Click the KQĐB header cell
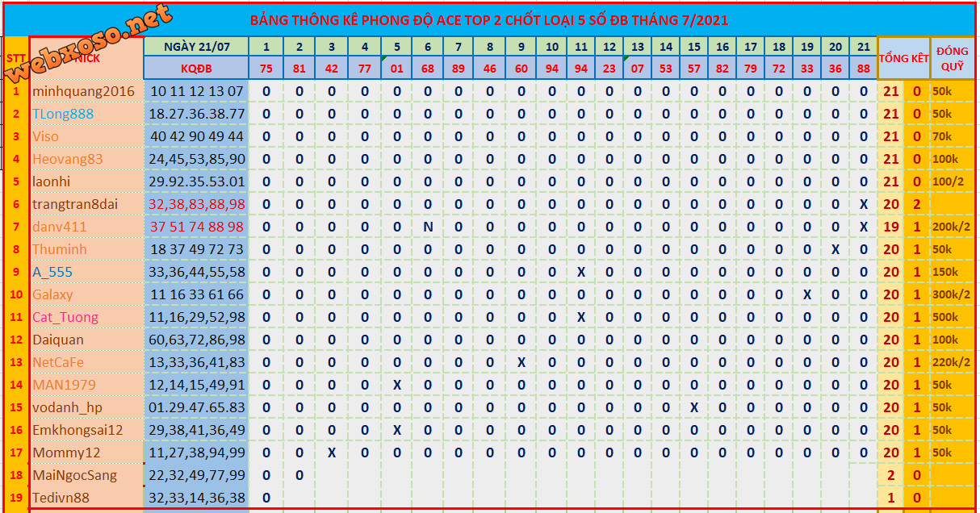 coord(196,68)
